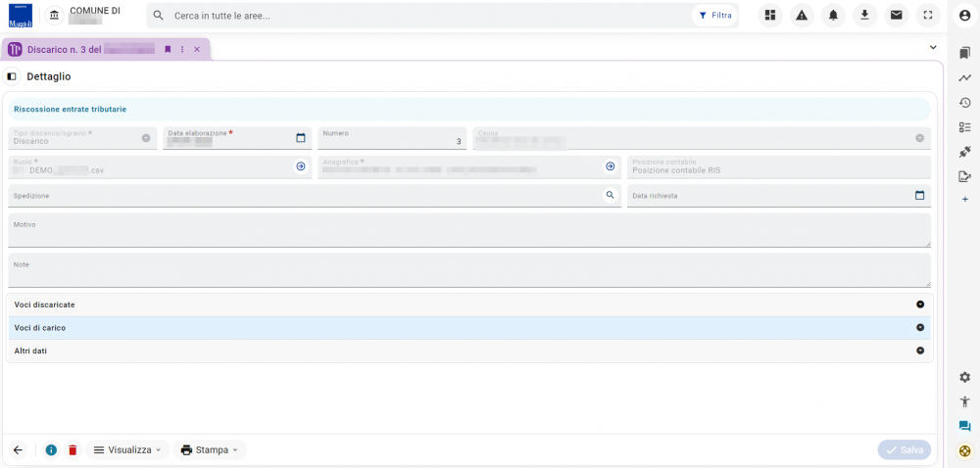
Task: Open the checklist sidebar icon
Action: tap(965, 127)
